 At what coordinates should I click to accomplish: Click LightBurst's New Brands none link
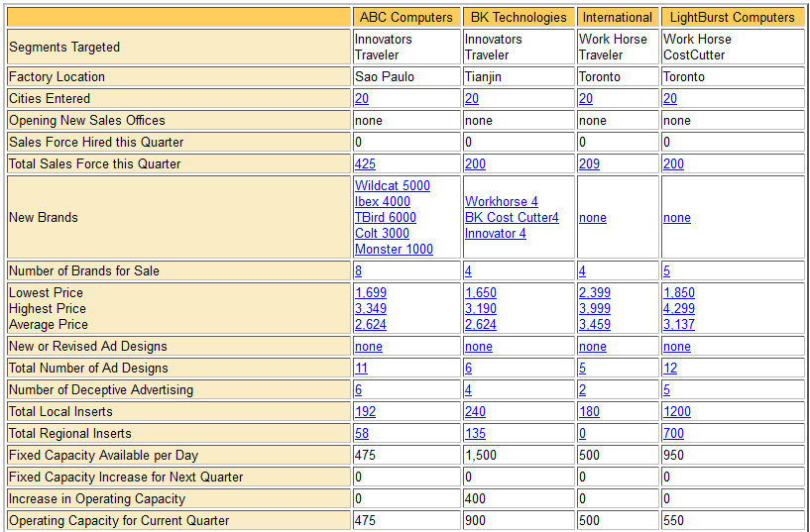coord(677,218)
